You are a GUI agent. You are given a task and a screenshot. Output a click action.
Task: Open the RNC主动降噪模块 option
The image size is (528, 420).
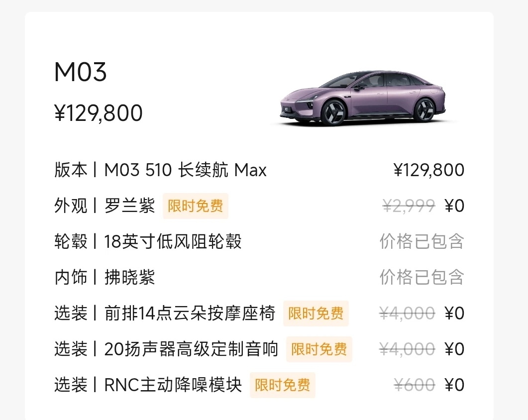tap(173, 385)
